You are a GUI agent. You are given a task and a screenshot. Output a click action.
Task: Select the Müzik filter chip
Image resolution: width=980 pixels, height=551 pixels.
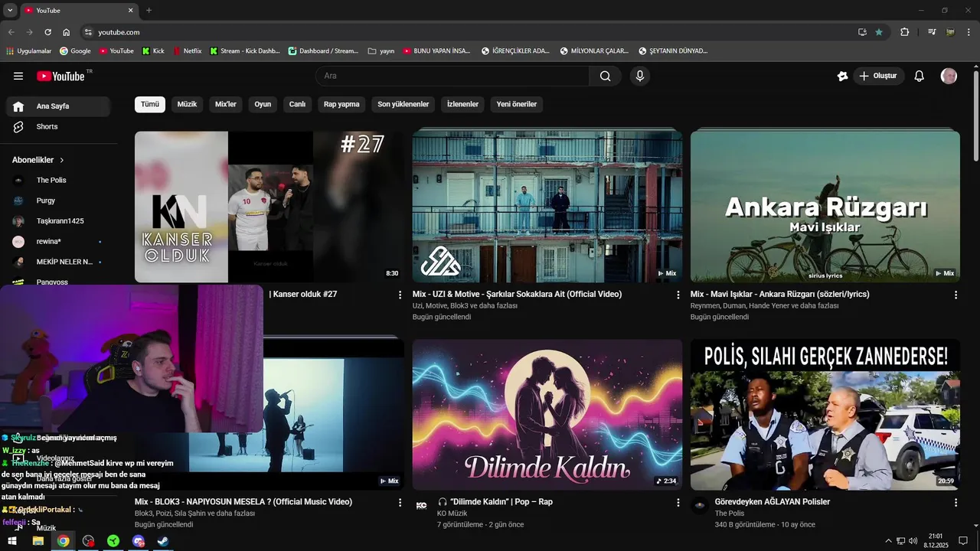pyautogui.click(x=188, y=104)
